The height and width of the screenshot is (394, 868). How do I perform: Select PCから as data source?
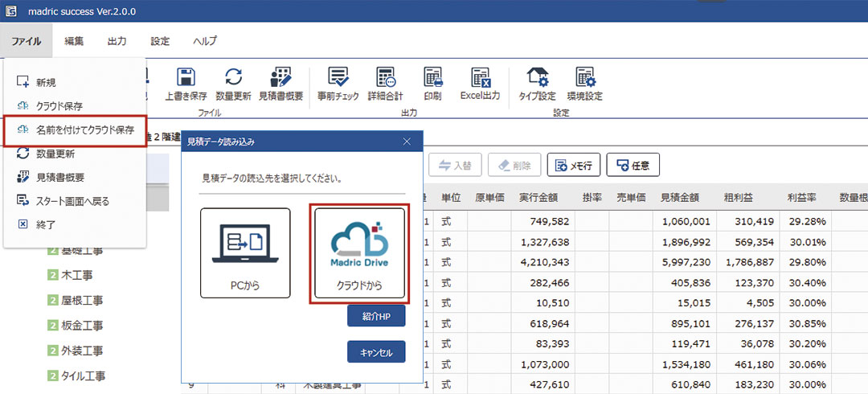click(x=245, y=253)
